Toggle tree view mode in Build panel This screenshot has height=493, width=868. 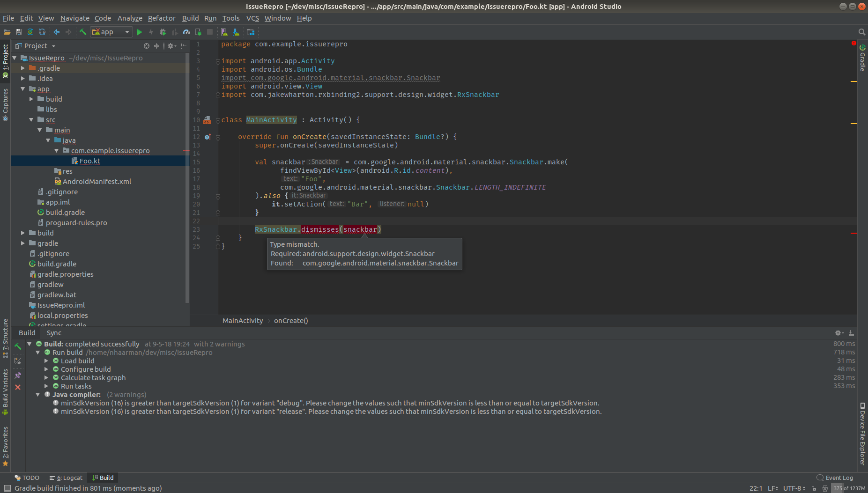coord(18,361)
